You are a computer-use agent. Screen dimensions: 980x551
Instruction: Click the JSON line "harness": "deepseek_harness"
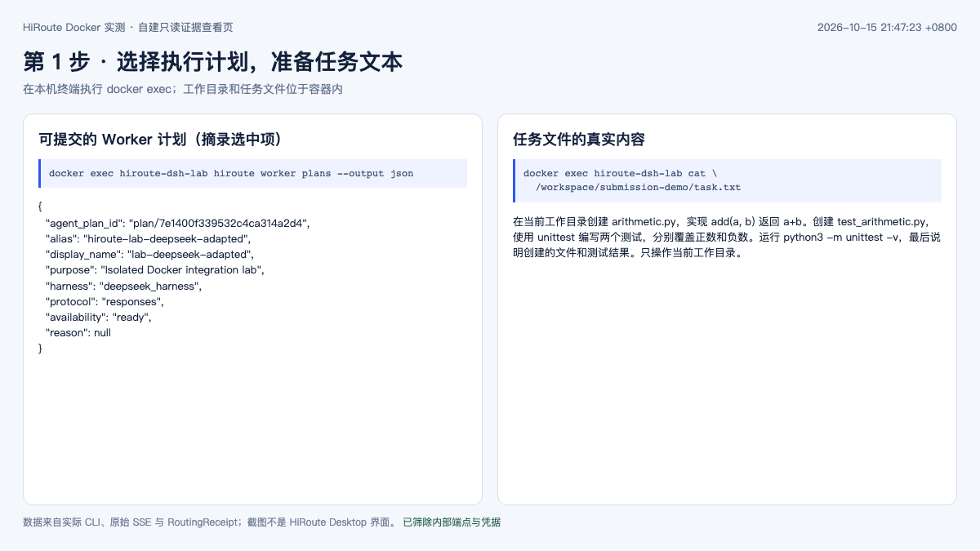coord(123,286)
